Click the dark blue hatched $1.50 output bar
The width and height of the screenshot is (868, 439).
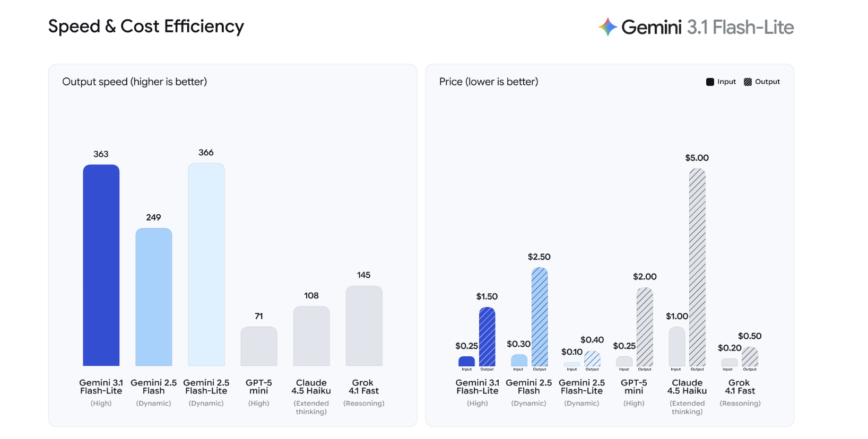(x=487, y=337)
